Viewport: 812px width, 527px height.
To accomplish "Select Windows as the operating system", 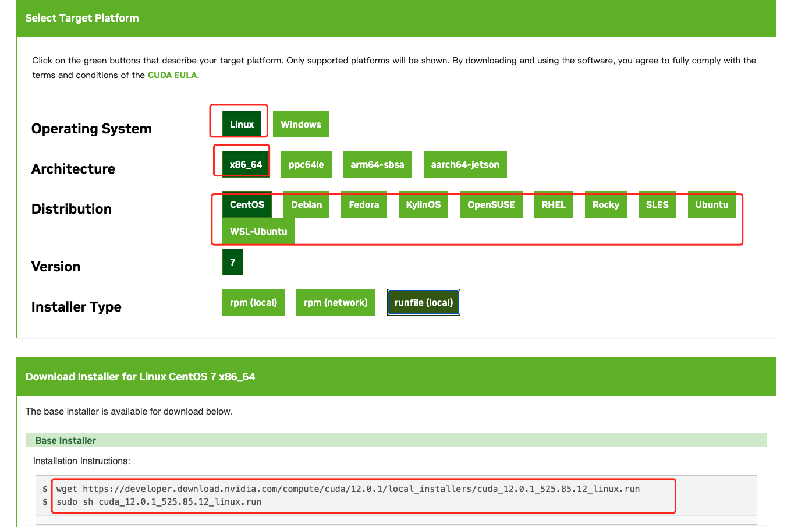I will pos(300,123).
